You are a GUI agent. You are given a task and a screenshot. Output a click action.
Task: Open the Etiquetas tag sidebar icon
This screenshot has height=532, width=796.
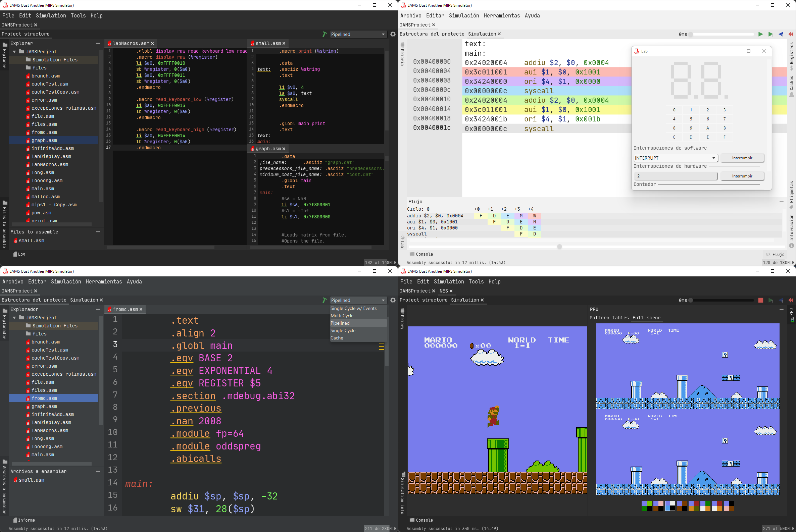791,207
